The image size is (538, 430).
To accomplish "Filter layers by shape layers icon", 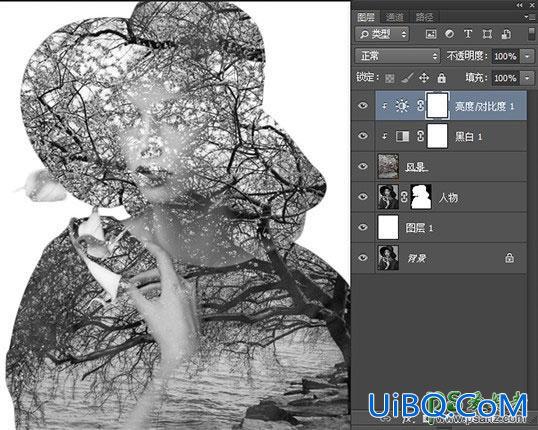I will [x=487, y=34].
